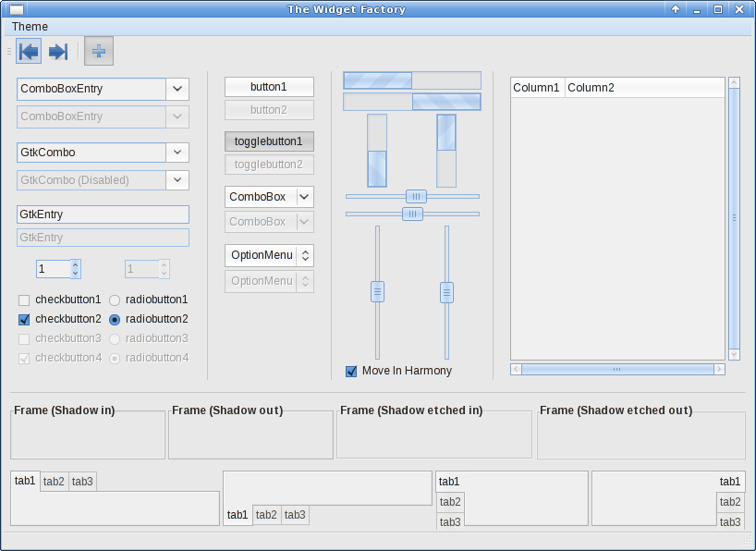Click the disabled ComboBox dropdown
The image size is (756, 551).
269,222
